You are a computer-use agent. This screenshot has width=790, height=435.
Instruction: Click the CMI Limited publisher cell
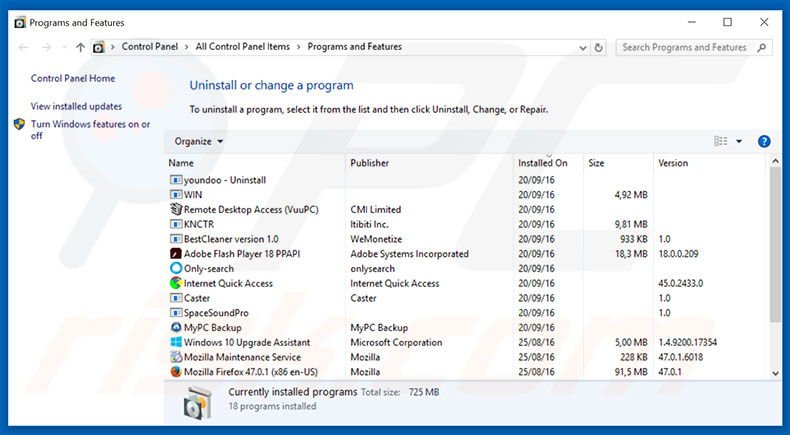click(375, 210)
